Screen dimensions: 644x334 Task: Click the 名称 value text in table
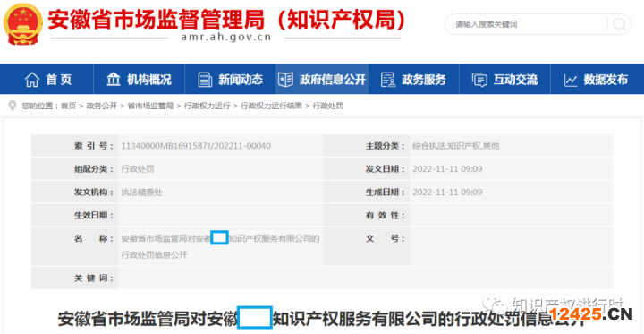pos(220,246)
